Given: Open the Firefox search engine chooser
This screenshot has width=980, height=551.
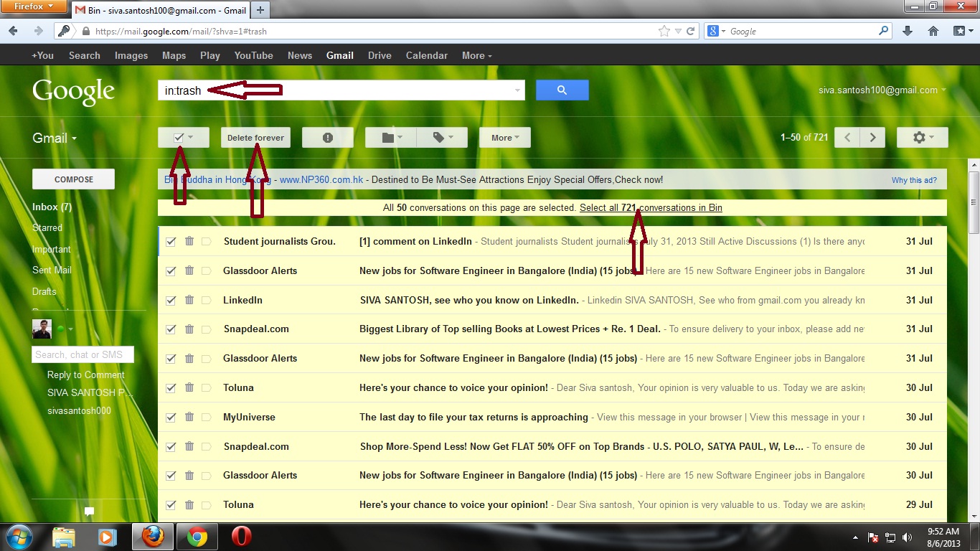Looking at the screenshot, I should 716,32.
